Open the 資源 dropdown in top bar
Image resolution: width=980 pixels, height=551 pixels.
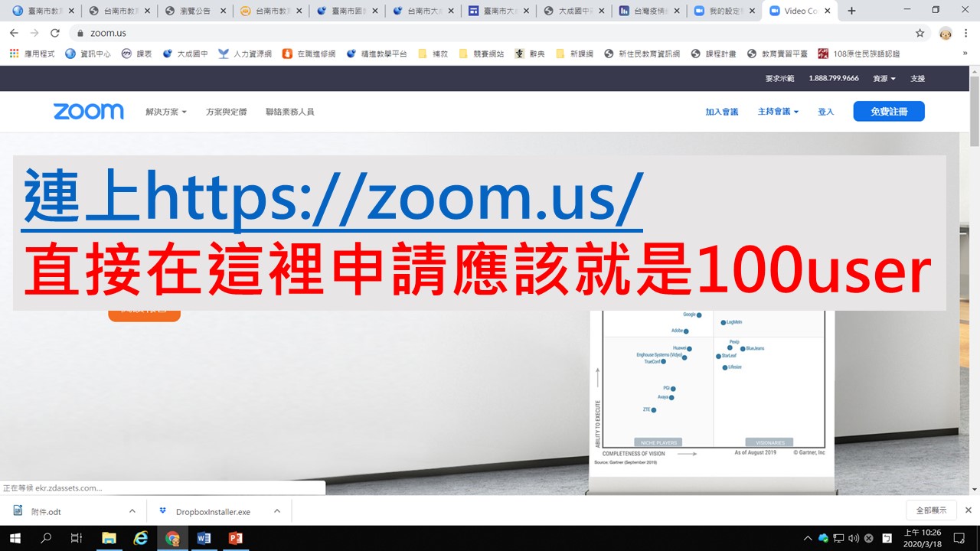(884, 79)
